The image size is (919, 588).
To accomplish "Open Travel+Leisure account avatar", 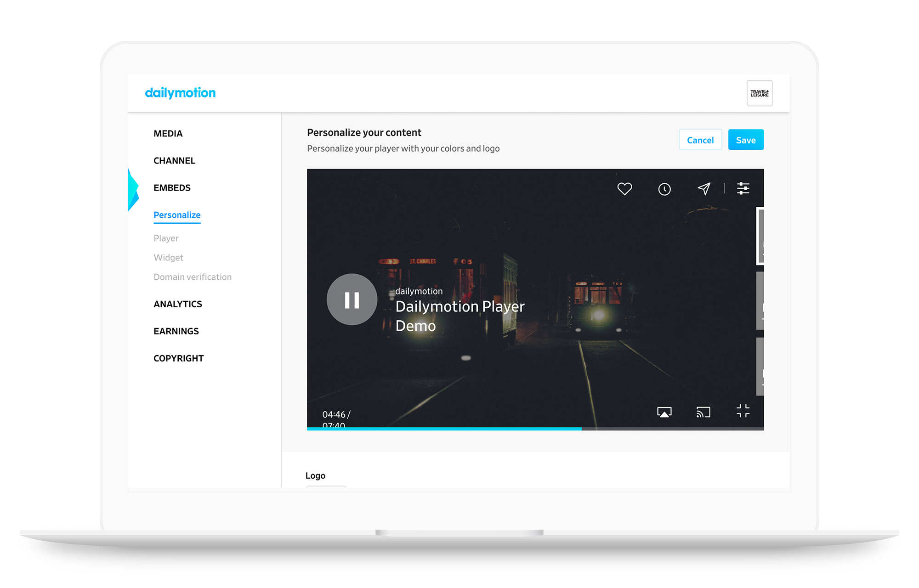I will coord(759,93).
